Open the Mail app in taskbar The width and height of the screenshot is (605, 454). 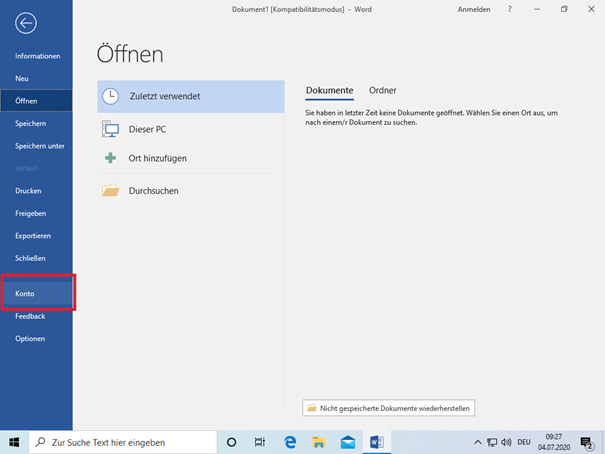(348, 442)
